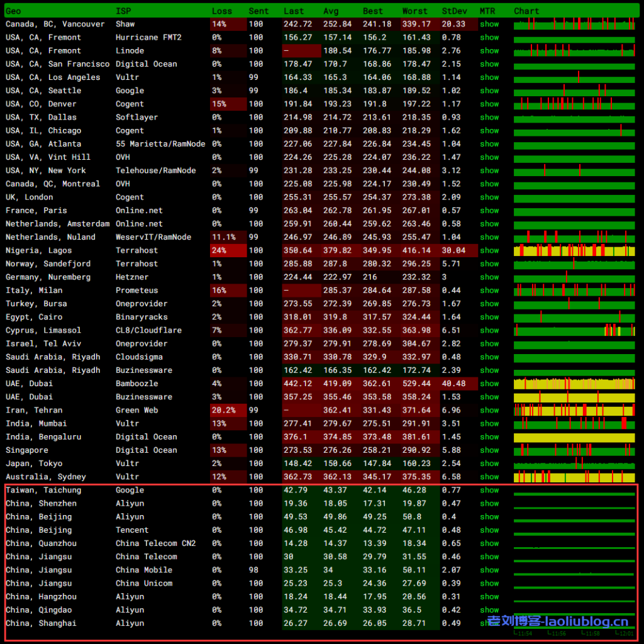Sort by the Loss column header
This screenshot has width=644, height=644.
221,11
